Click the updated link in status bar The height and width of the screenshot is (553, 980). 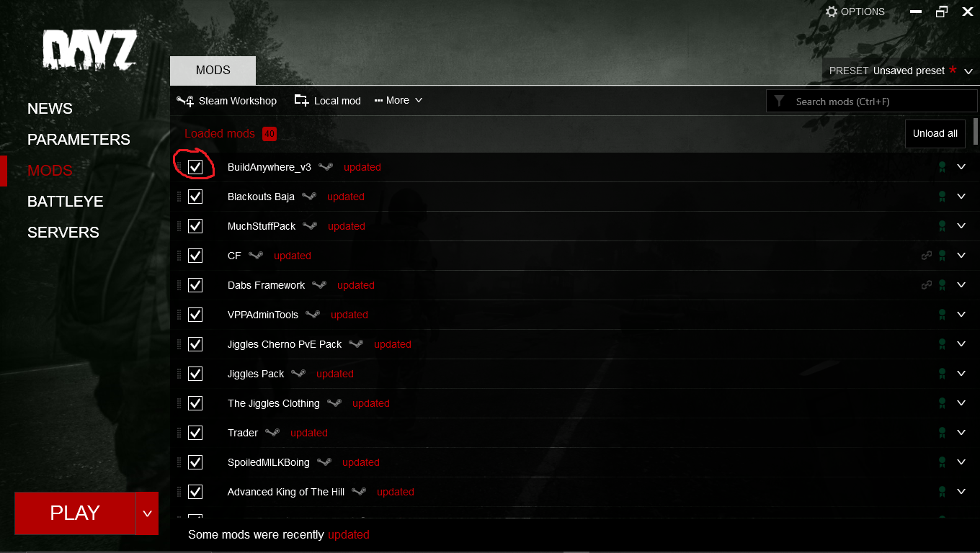[x=349, y=534]
